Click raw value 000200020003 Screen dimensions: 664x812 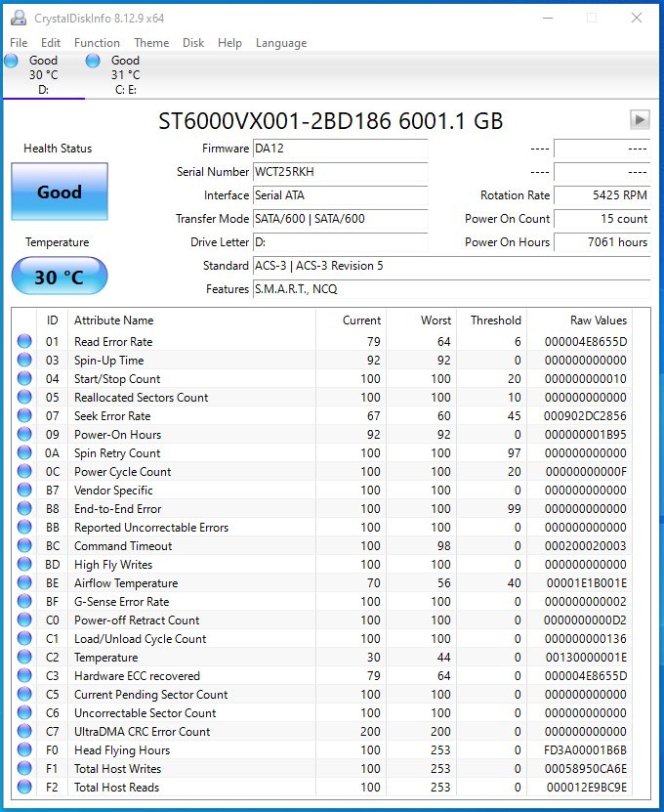coord(585,546)
